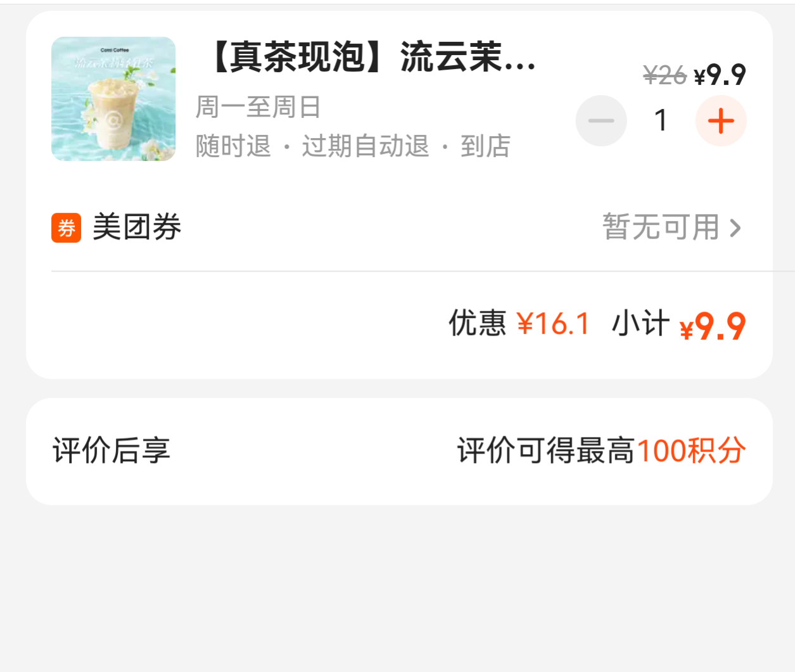Viewport: 795px width, 672px height.
Task: Tap the quantity number 1 field
Action: 661,120
